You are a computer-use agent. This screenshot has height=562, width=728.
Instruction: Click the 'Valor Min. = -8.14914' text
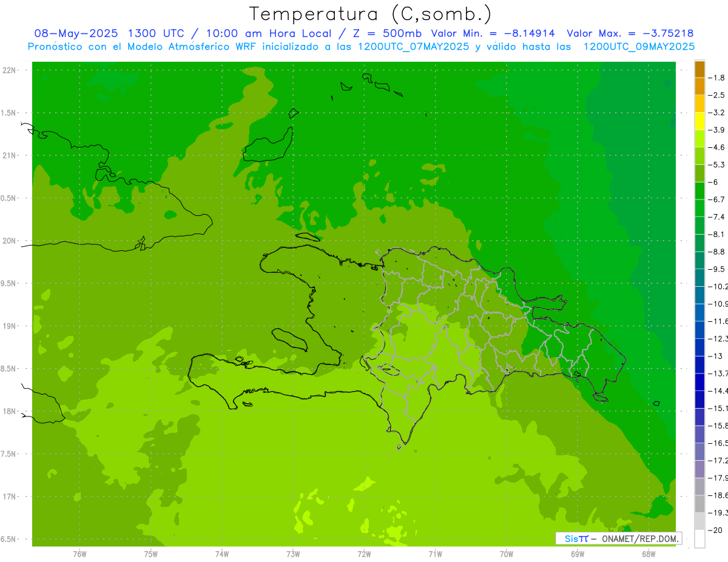click(x=494, y=33)
